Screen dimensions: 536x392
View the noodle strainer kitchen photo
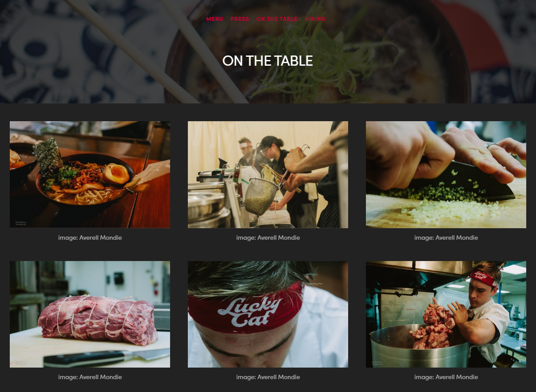[x=268, y=174]
